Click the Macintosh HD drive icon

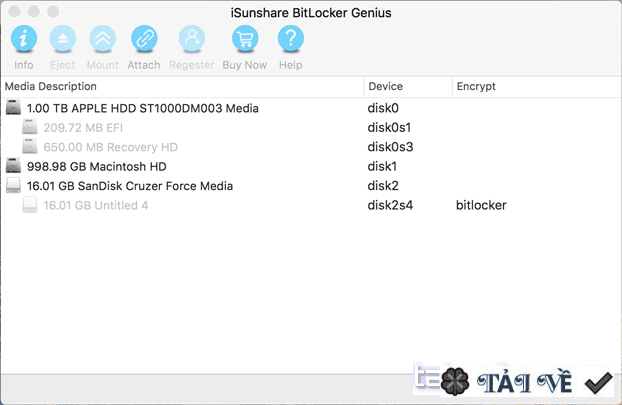(13, 166)
